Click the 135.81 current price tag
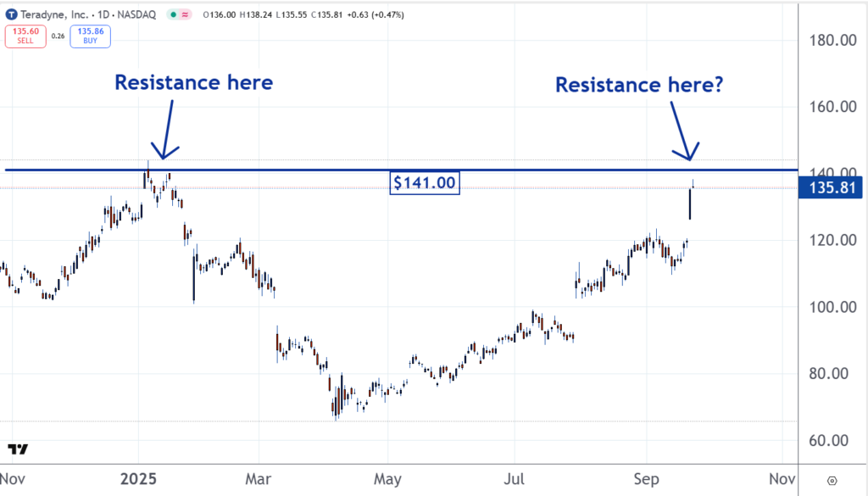 (x=832, y=188)
